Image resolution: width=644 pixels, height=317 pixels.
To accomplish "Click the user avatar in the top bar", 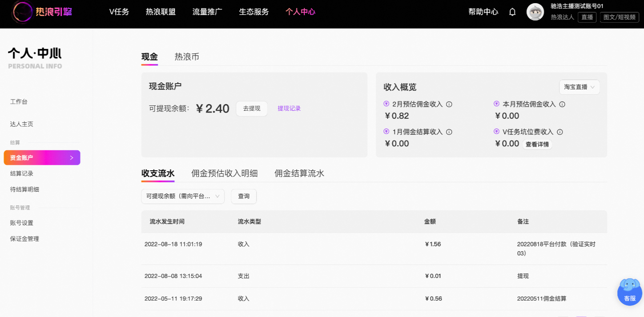I will pos(535,12).
